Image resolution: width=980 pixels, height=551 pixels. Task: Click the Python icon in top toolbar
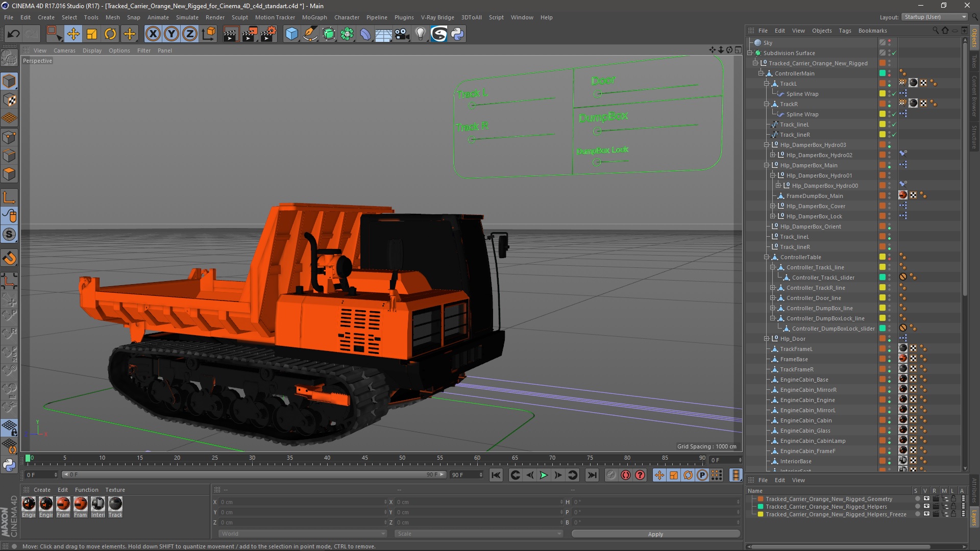pyautogui.click(x=457, y=34)
